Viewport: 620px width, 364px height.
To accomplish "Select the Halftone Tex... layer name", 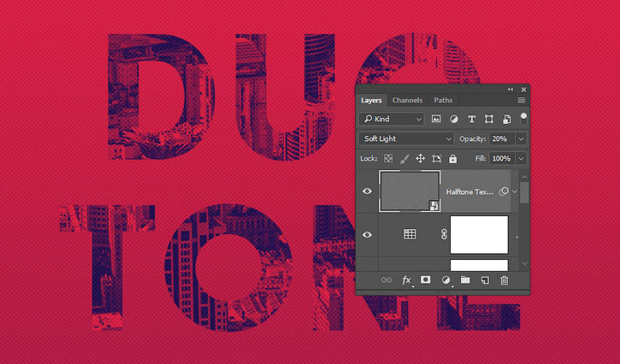I will tap(469, 191).
